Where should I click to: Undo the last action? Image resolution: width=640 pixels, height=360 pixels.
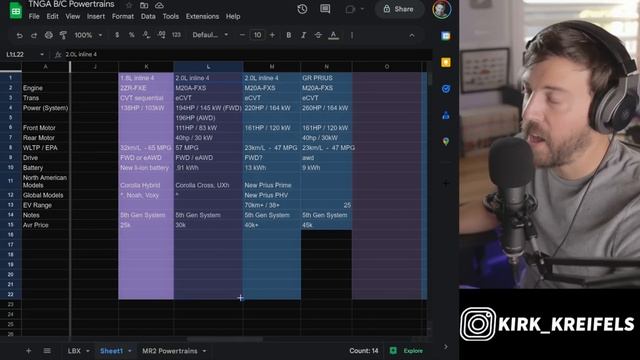pos(19,36)
